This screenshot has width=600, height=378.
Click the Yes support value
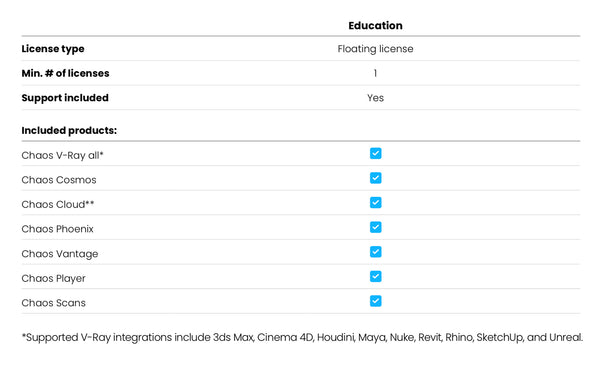tap(375, 98)
